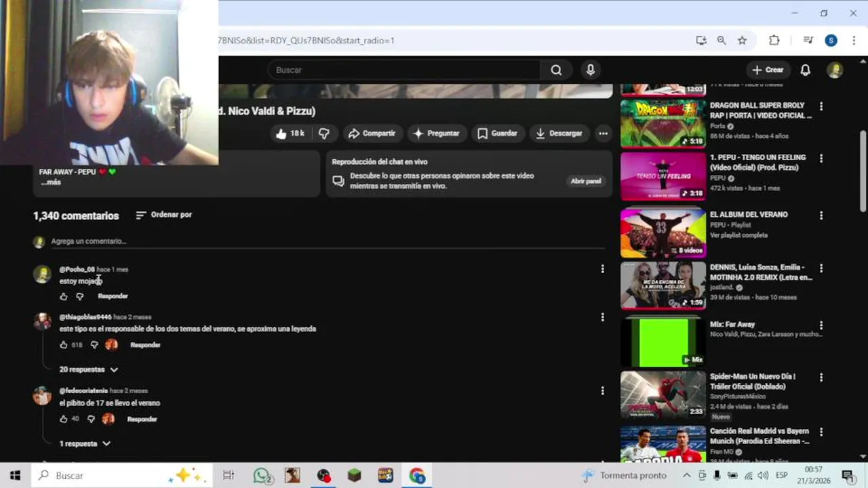This screenshot has height=488, width=868.
Task: Like the video with 18 k likes
Action: 290,134
